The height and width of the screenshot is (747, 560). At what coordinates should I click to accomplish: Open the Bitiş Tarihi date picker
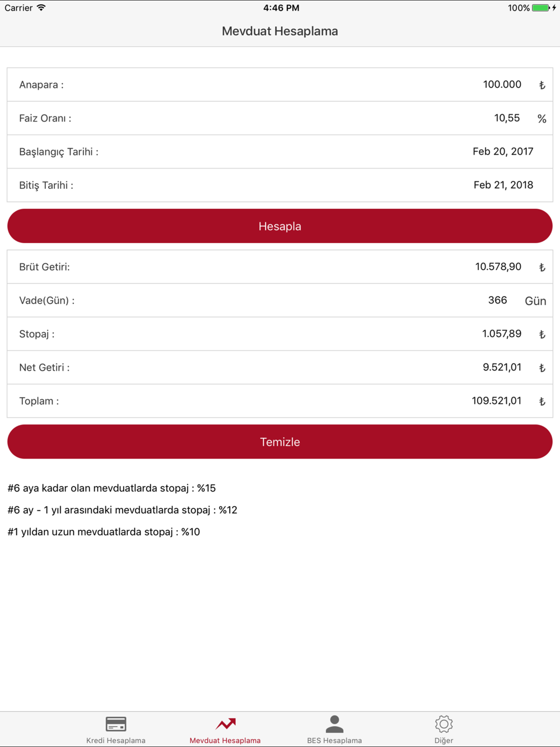[x=503, y=185]
